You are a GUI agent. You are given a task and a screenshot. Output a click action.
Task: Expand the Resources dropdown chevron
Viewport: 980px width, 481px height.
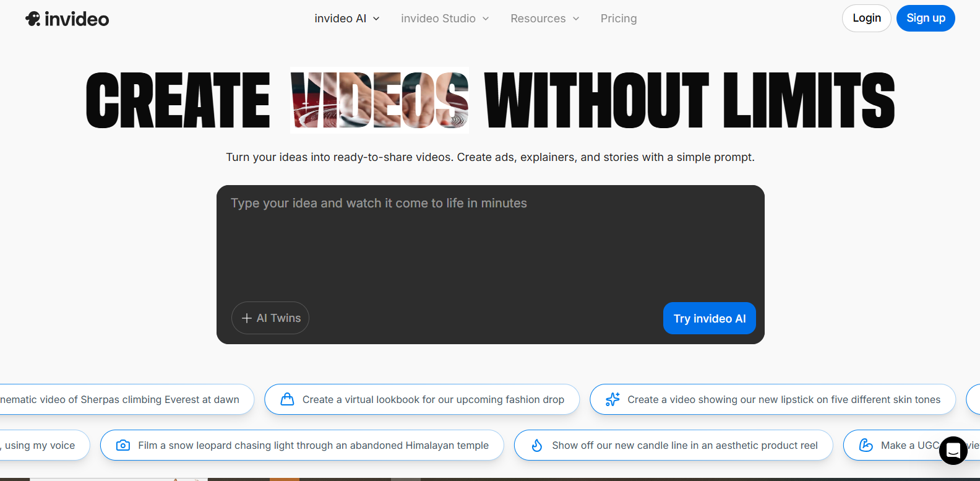point(576,19)
